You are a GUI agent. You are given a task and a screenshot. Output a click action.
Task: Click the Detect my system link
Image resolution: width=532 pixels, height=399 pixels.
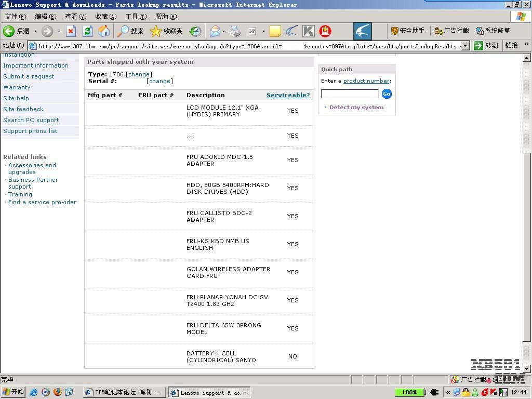356,108
